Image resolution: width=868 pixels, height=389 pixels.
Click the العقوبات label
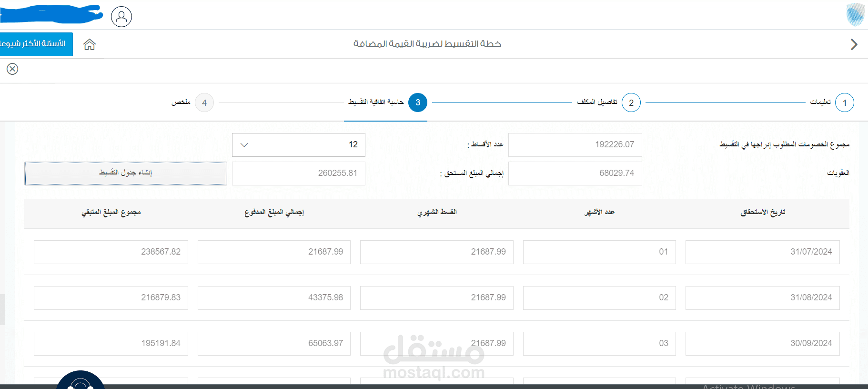coord(838,173)
